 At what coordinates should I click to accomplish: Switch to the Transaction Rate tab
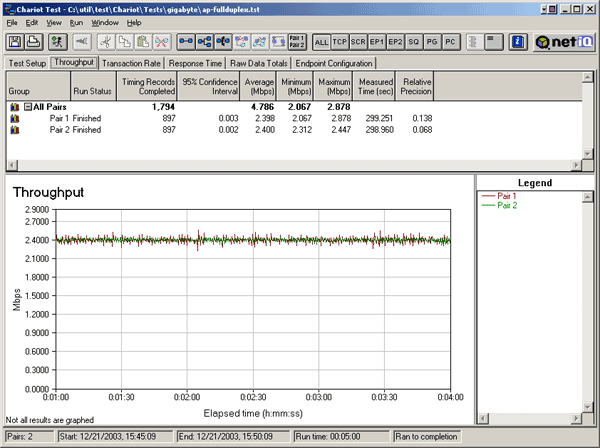tap(131, 62)
